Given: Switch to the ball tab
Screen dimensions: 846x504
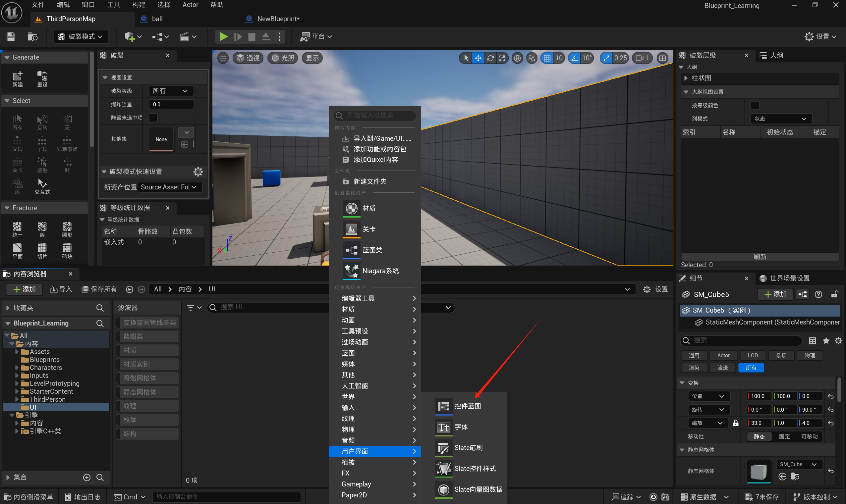Looking at the screenshot, I should tap(157, 19).
